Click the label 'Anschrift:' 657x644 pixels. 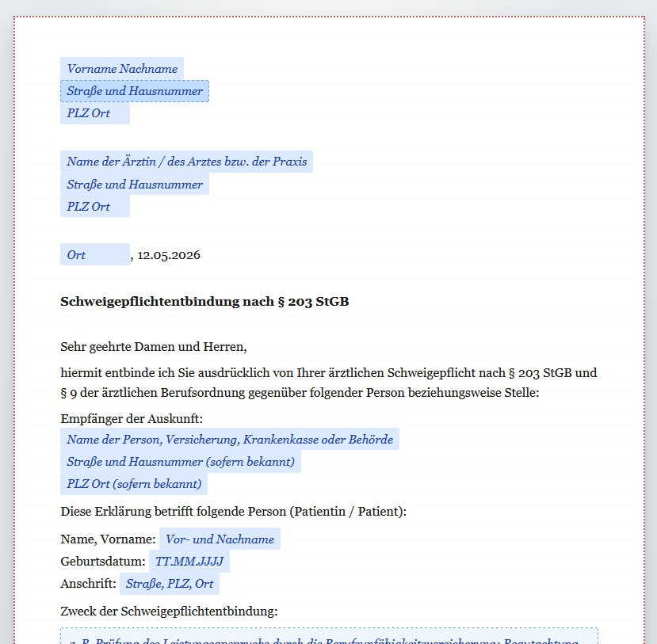click(89, 584)
